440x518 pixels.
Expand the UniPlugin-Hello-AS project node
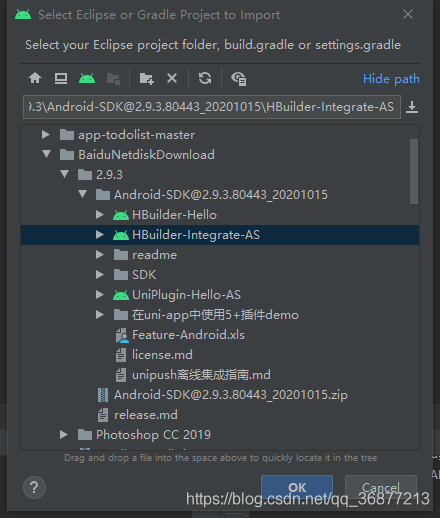[x=99, y=295]
